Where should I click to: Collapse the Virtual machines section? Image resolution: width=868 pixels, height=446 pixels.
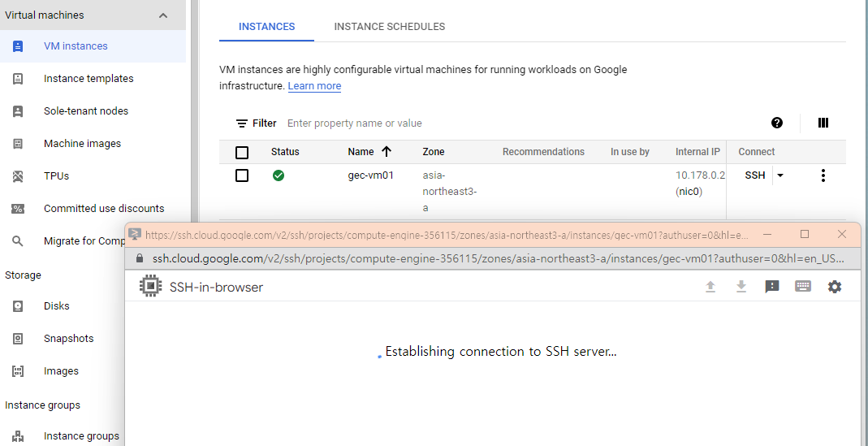click(163, 15)
